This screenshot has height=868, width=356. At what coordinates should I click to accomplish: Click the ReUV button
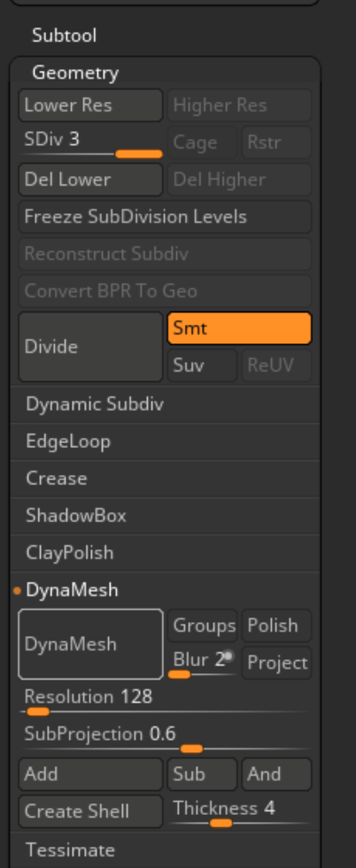point(277,365)
